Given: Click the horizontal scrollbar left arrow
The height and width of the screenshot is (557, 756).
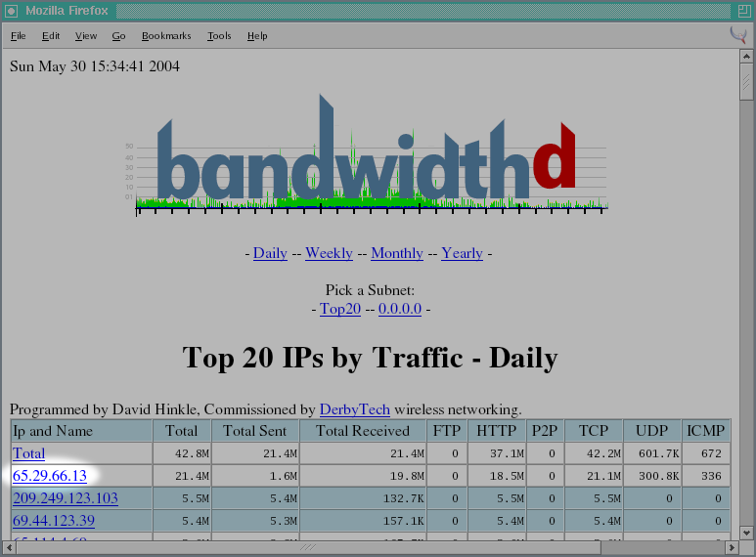Looking at the screenshot, I should tap(10, 547).
